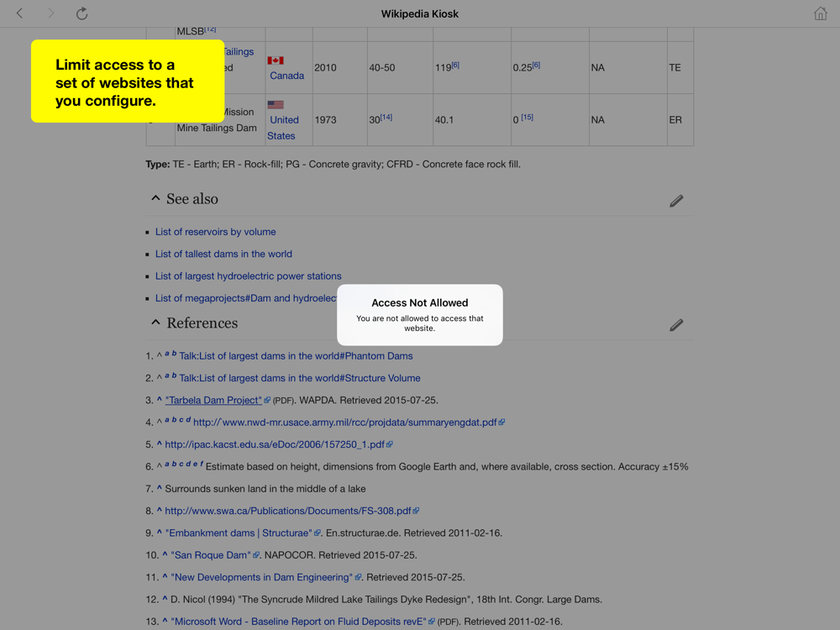The height and width of the screenshot is (630, 840).
Task: Jump back via caret of reference 3
Action: pos(159,400)
